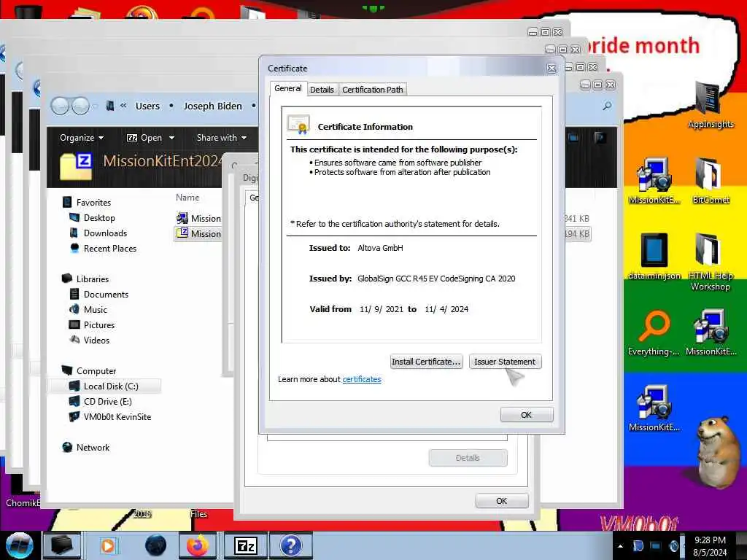Open the MissionKitE installer icon beside BitComet

[x=654, y=180]
